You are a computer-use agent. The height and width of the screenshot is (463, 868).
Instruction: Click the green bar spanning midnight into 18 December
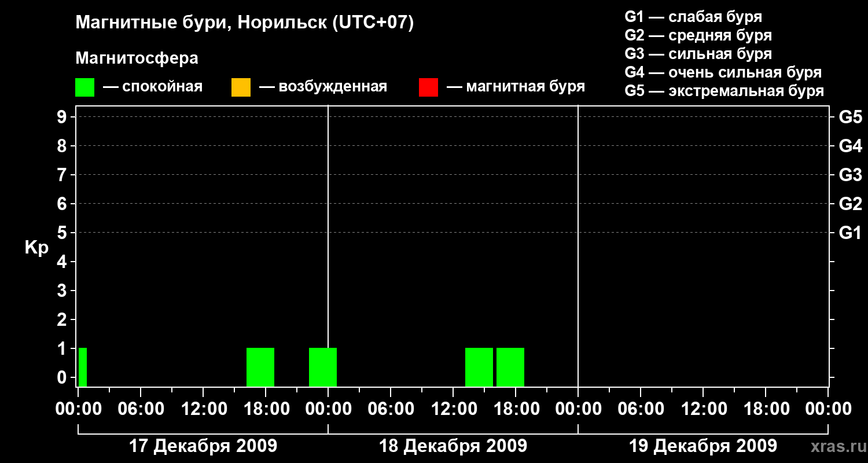[x=323, y=367]
